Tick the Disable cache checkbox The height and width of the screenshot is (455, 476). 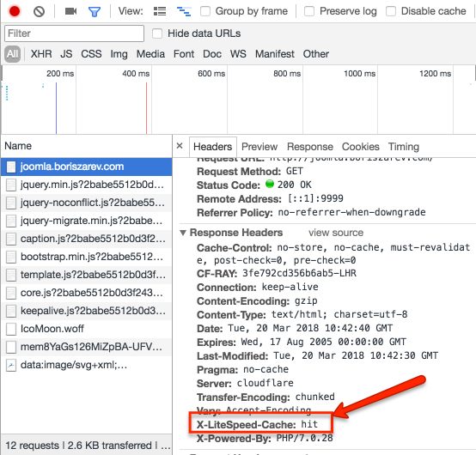pyautogui.click(x=391, y=11)
